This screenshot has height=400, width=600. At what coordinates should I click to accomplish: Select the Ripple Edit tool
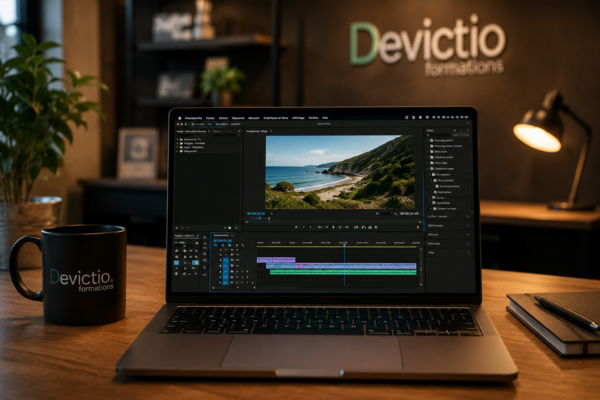[205, 248]
